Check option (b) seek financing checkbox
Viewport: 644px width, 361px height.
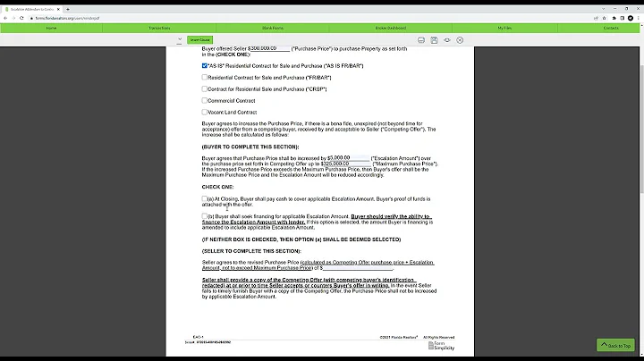(205, 215)
